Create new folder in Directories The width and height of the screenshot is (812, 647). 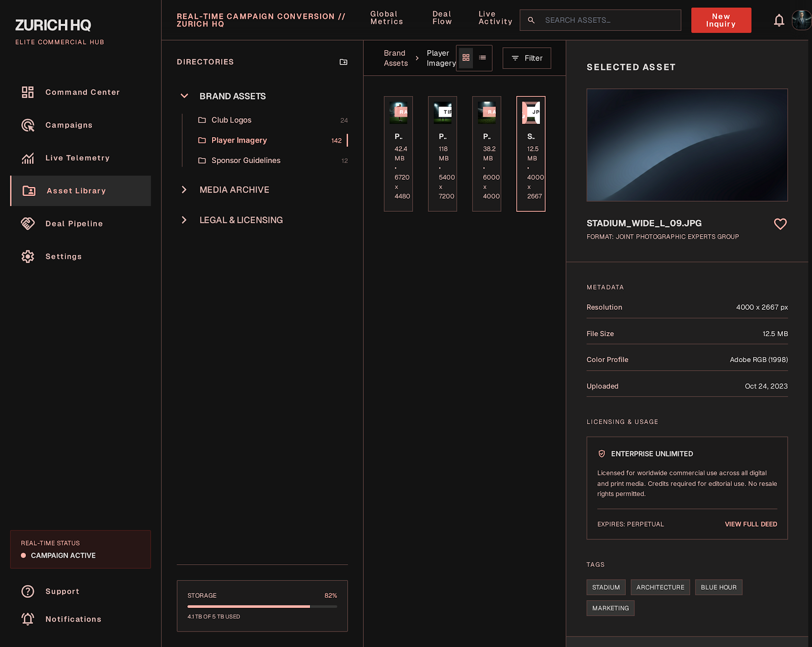click(344, 62)
